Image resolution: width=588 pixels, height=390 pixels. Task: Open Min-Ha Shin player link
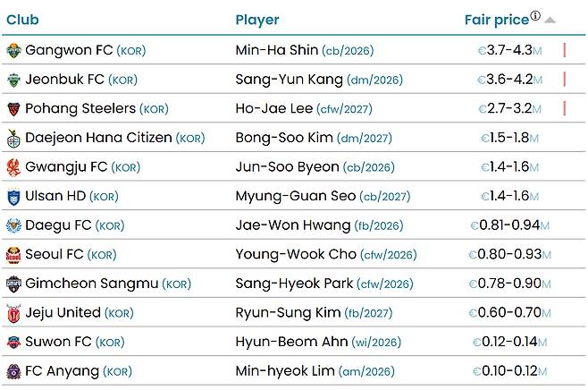click(x=275, y=50)
